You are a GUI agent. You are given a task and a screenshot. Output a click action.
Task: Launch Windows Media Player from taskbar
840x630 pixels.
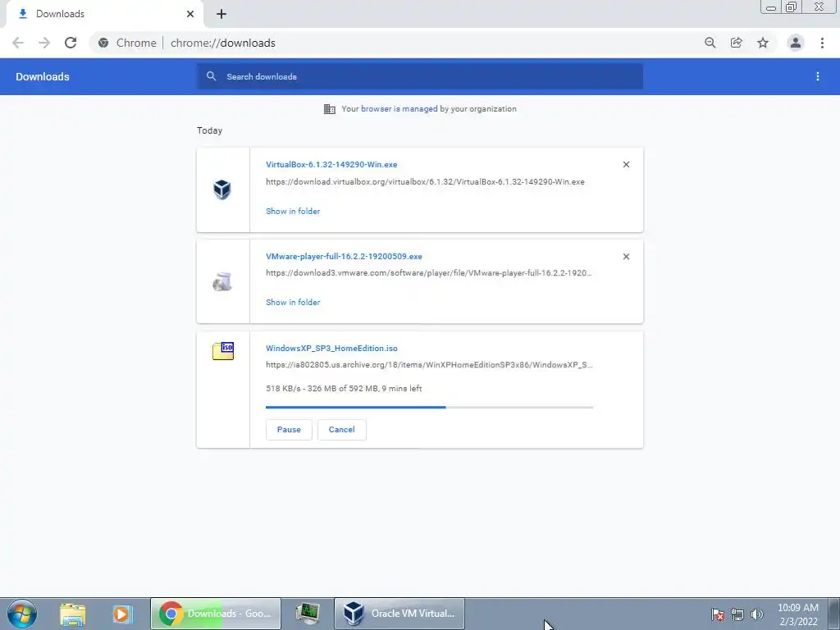[121, 614]
